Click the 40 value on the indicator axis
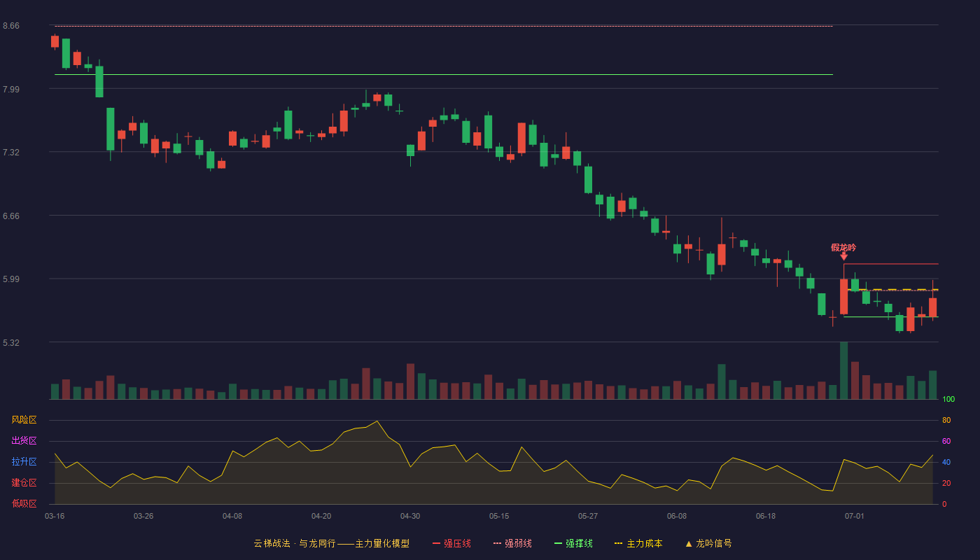The width and height of the screenshot is (980, 560). (x=946, y=462)
